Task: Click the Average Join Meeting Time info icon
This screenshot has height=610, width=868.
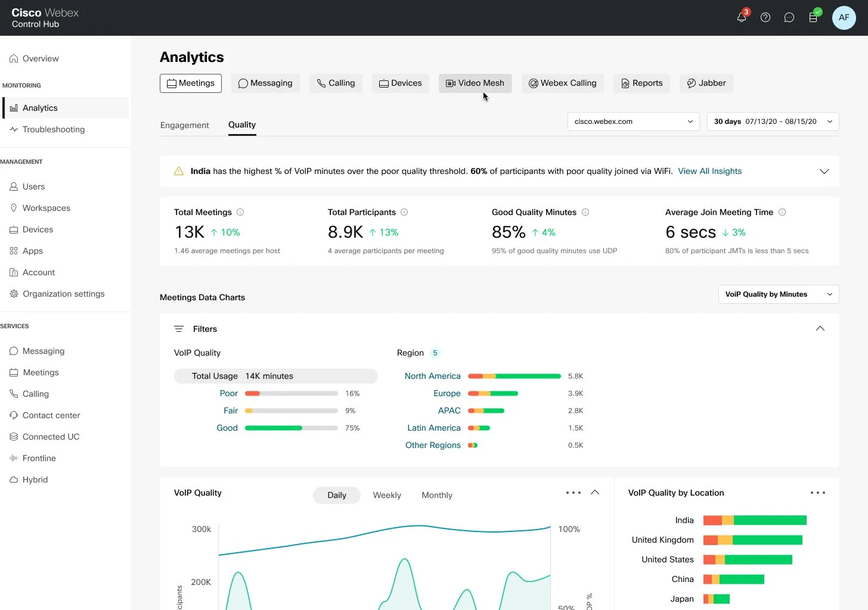Action: pyautogui.click(x=782, y=212)
